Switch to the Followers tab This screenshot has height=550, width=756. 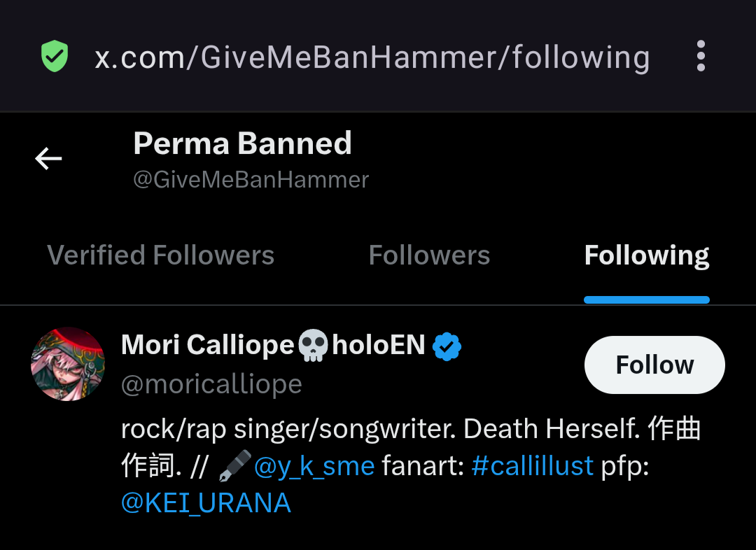tap(429, 255)
